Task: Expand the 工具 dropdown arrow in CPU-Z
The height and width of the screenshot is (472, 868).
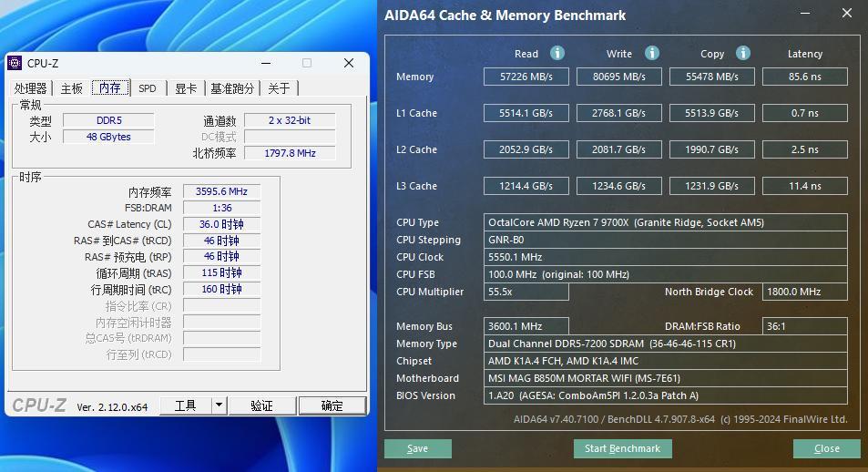Action: point(220,405)
